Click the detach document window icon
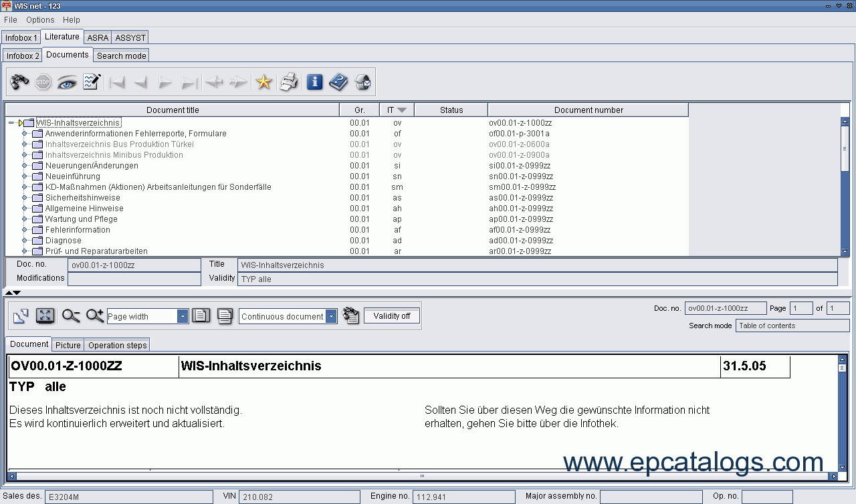This screenshot has width=856, height=504. [x=21, y=316]
